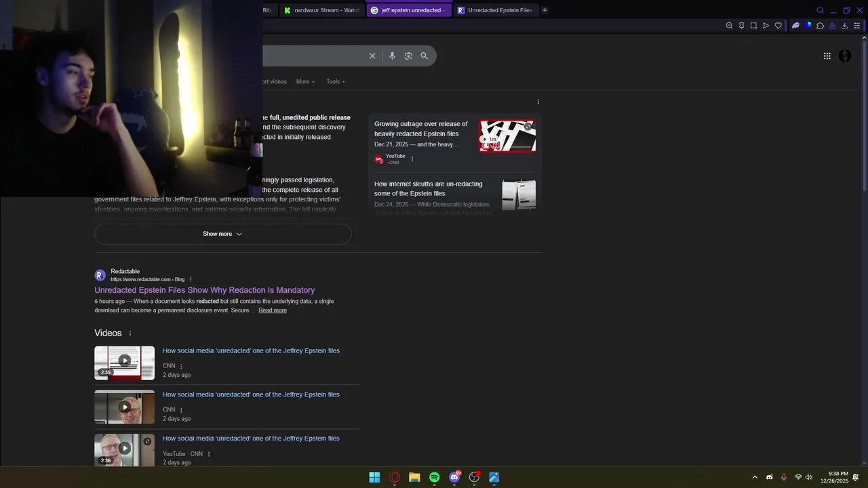The height and width of the screenshot is (488, 868).
Task: Submit search with magnifier icon
Action: [x=424, y=56]
